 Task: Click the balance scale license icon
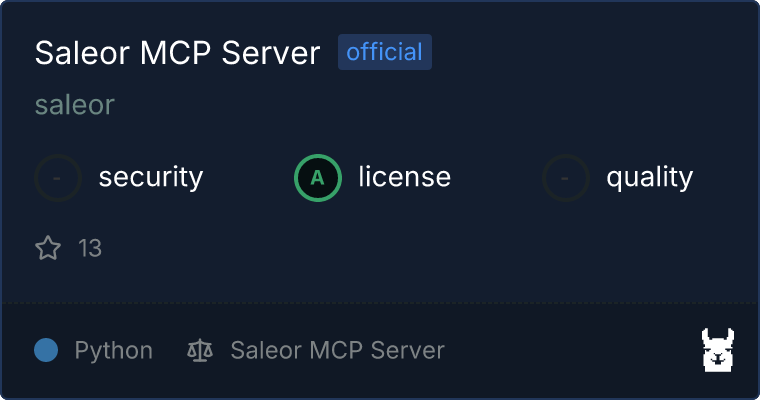pyautogui.click(x=200, y=350)
